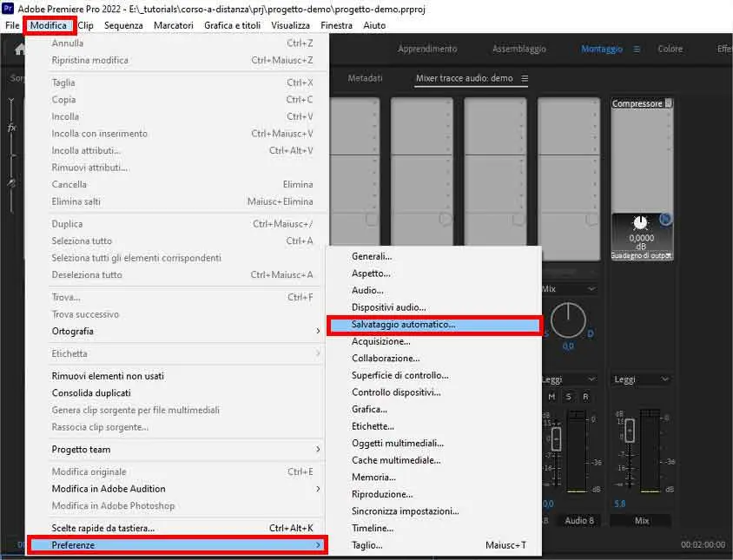Viewport: 733px width, 560px height.
Task: Click the Mix track volume fader
Action: pyautogui.click(x=630, y=431)
